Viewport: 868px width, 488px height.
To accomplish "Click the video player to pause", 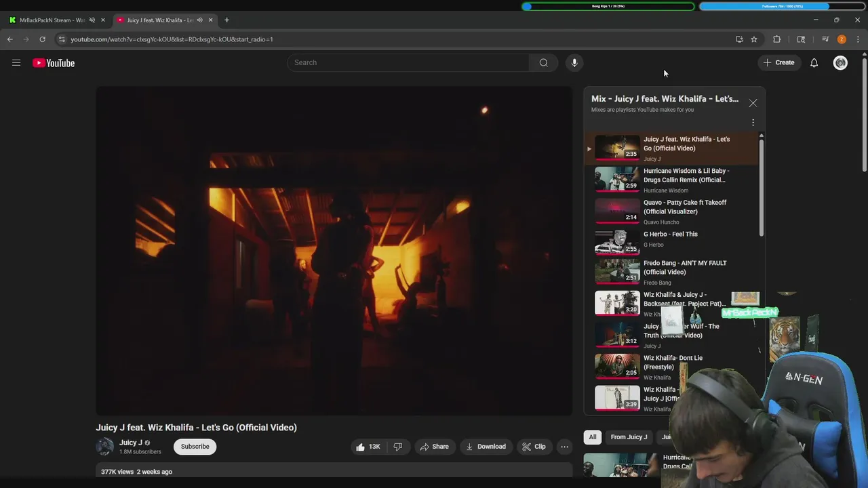I will point(334,251).
